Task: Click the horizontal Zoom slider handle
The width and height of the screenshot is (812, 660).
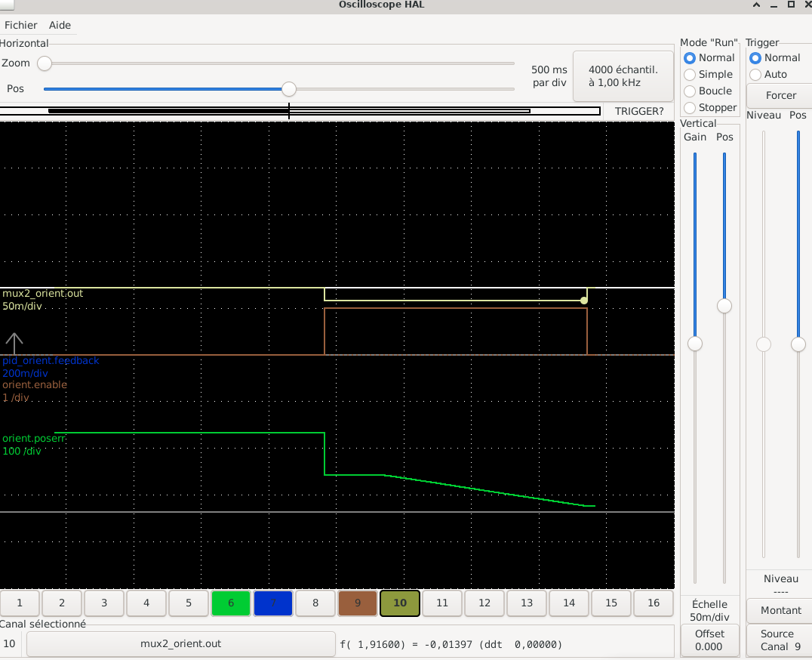Action: [x=45, y=63]
